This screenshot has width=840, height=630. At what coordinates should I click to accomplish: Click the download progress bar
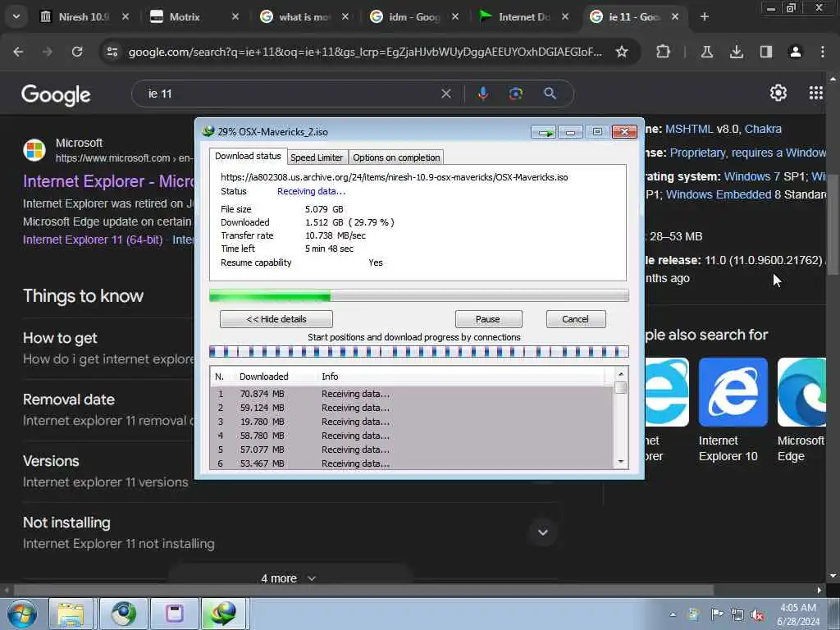[x=418, y=295]
